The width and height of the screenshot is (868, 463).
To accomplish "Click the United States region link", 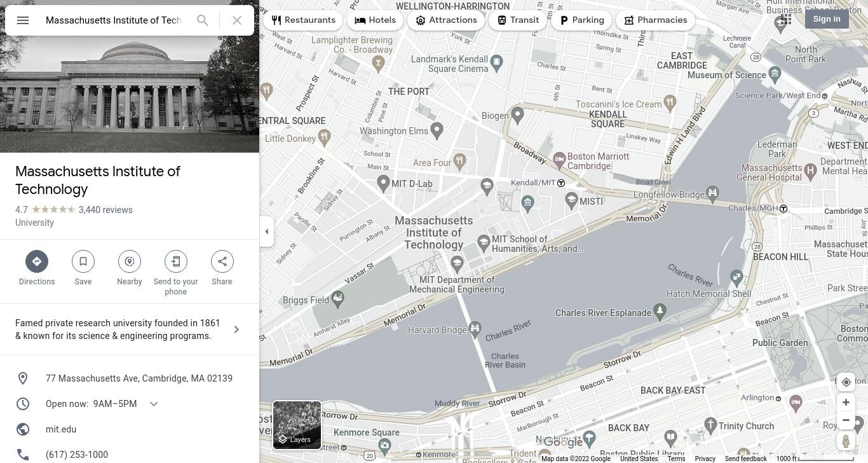I will coord(639,459).
